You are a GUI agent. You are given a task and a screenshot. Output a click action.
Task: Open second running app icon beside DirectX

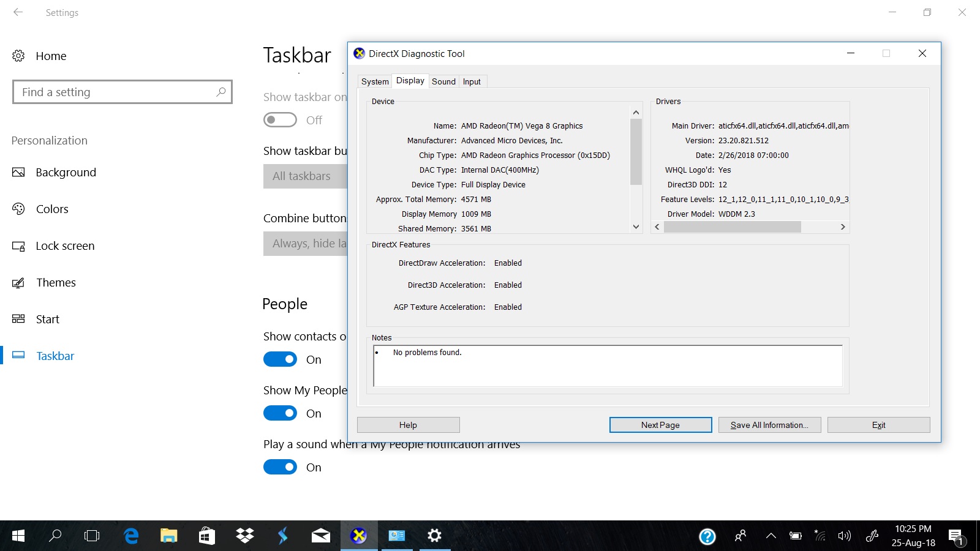(x=397, y=536)
